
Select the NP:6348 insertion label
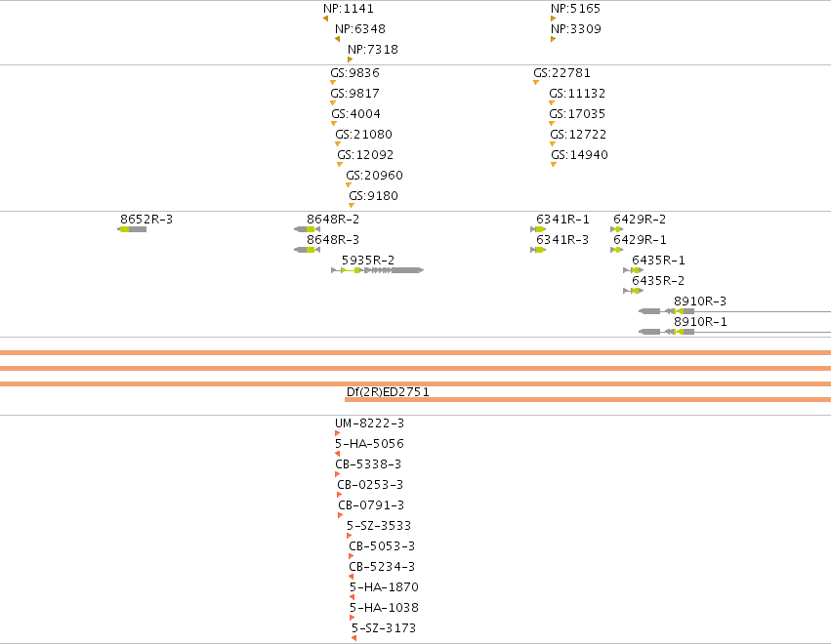coord(360,29)
